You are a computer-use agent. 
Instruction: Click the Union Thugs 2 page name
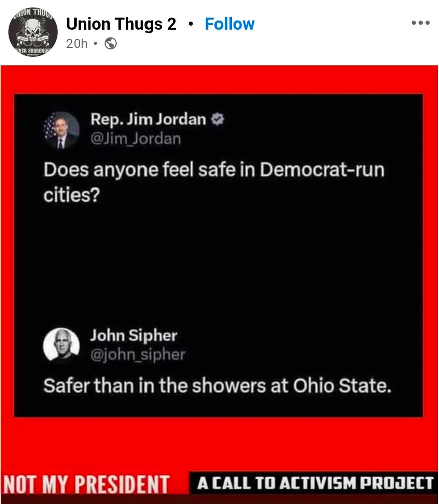(121, 24)
